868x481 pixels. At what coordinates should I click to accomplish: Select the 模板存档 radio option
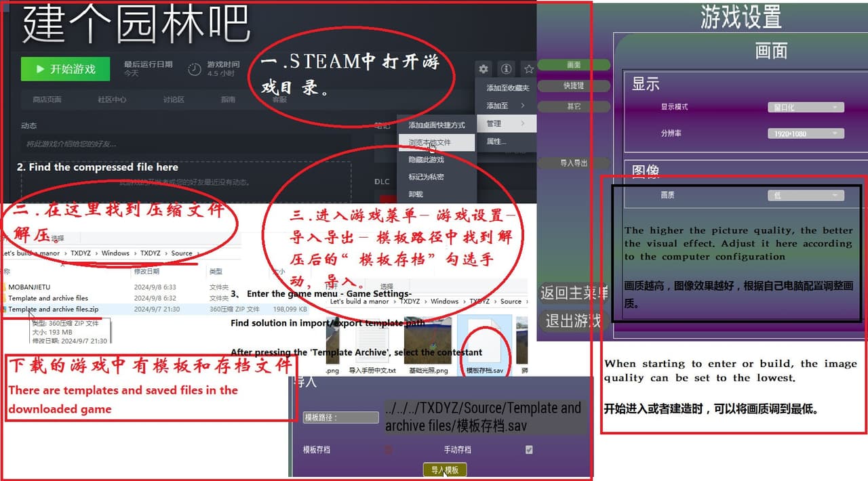pos(389,450)
